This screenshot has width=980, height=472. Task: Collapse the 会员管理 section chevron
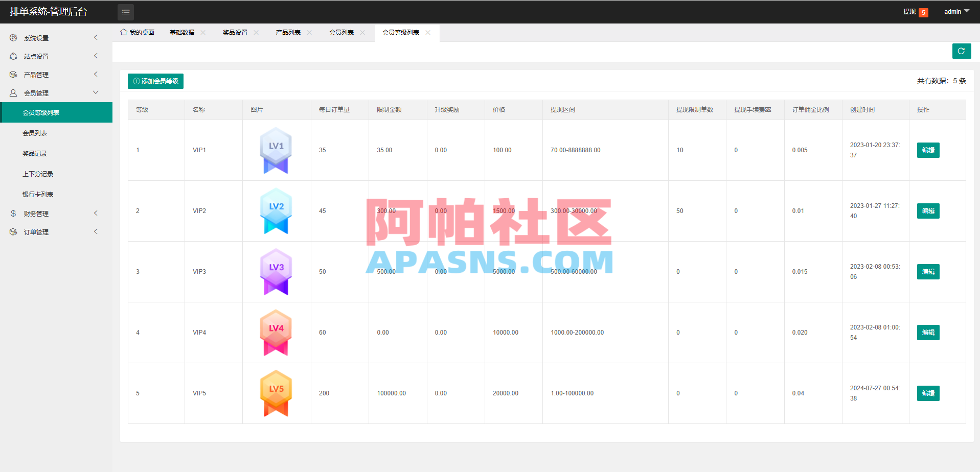(x=96, y=92)
